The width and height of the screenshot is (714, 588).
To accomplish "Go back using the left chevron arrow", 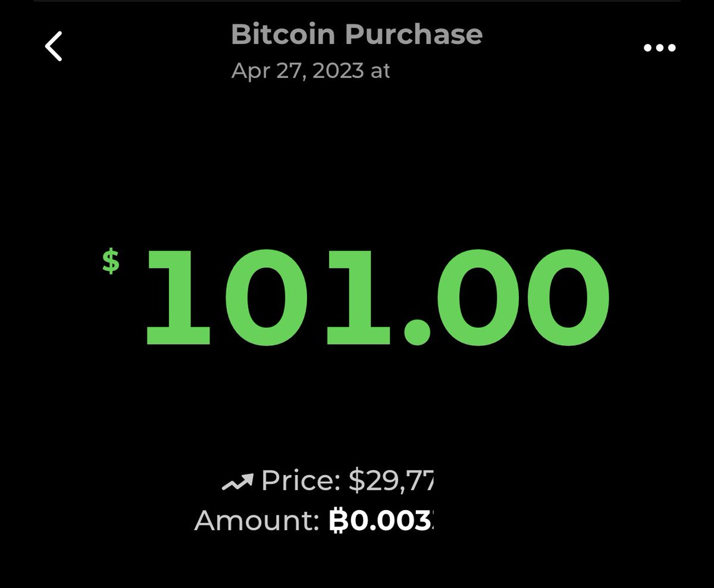I will (x=54, y=46).
